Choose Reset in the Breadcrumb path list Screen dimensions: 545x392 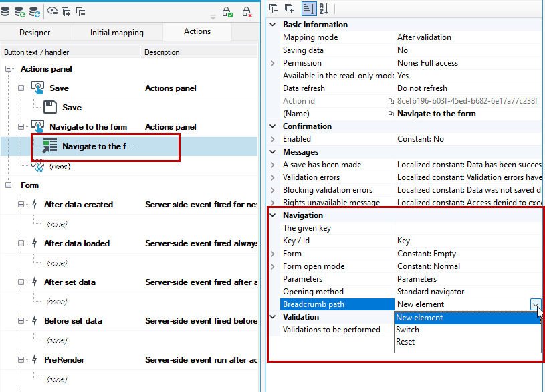tap(467, 342)
